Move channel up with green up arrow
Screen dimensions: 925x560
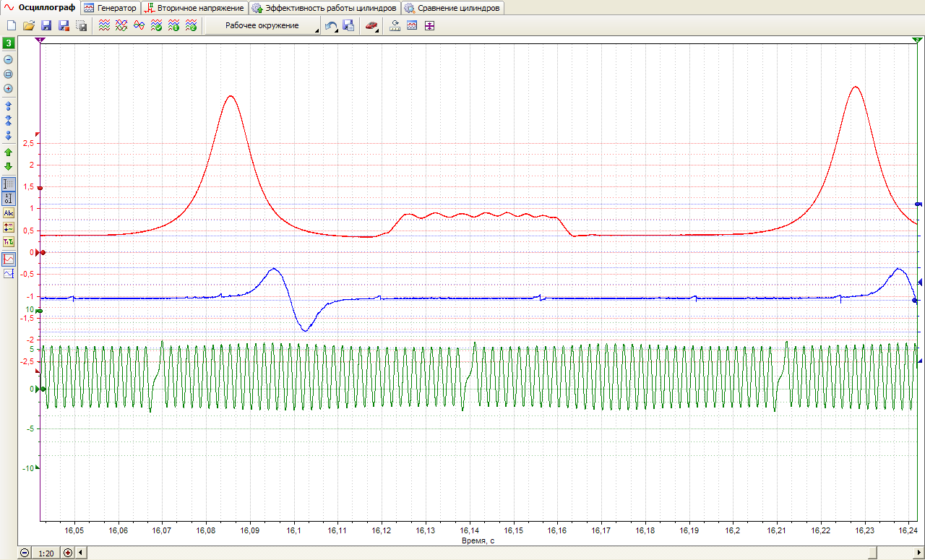point(9,152)
